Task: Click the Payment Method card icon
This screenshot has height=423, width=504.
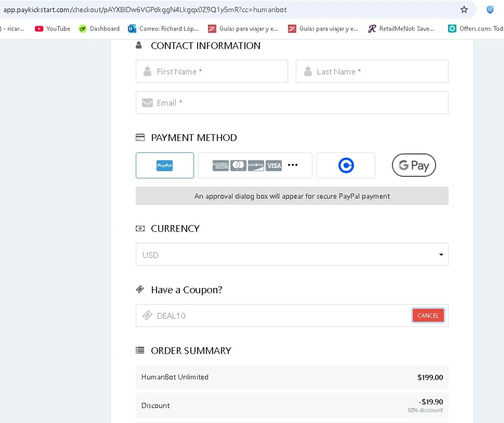Action: pyautogui.click(x=140, y=137)
